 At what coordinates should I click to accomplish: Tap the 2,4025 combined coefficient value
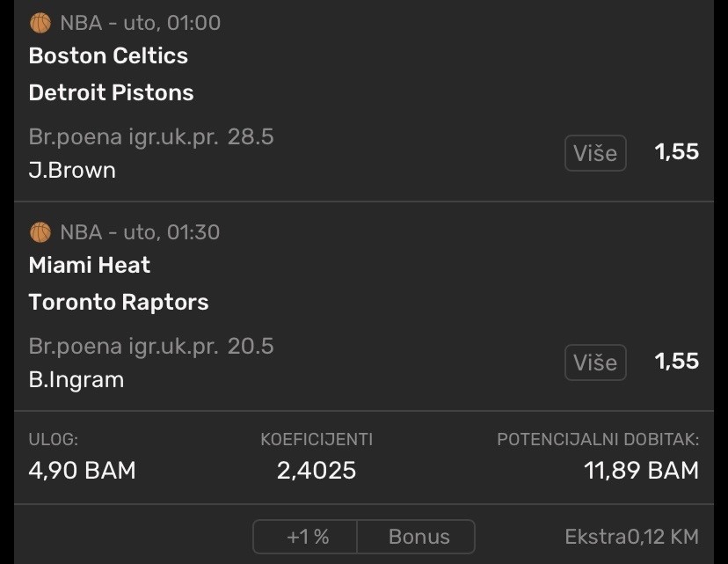point(317,471)
